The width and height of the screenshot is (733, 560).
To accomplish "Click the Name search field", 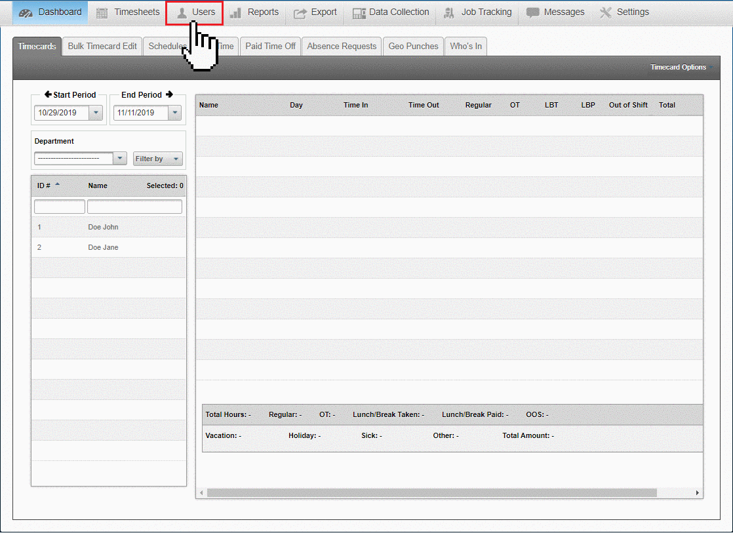I will tap(134, 206).
